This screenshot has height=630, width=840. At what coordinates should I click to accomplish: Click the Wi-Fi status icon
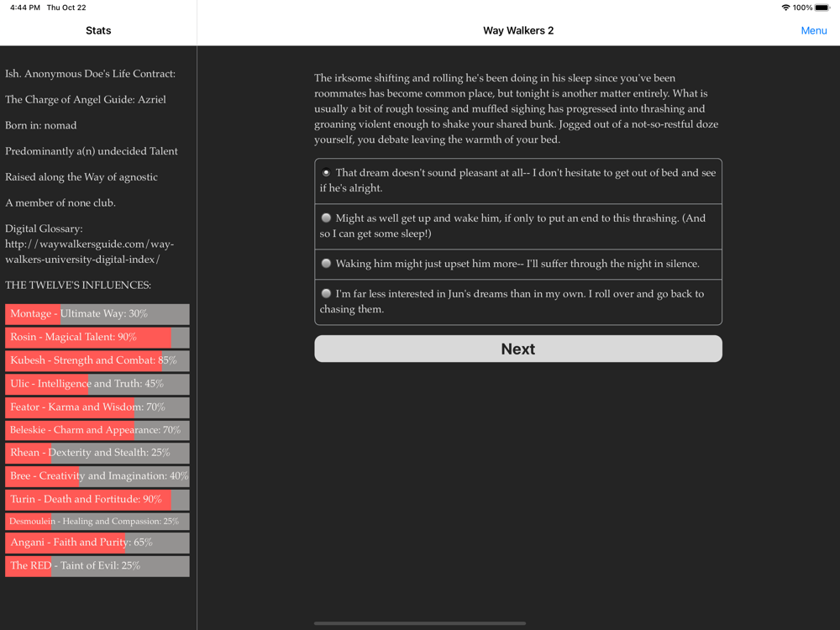785,8
